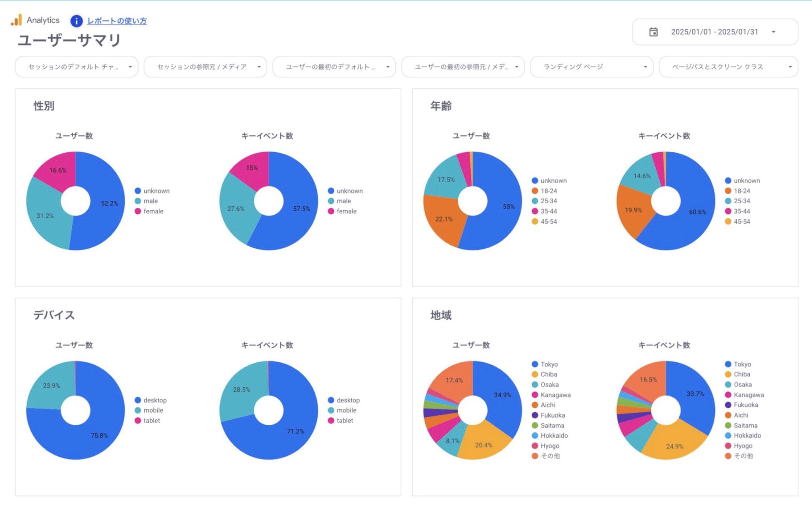Click the mobile legend entry in device user chart
The width and height of the screenshot is (812, 509).
click(153, 410)
